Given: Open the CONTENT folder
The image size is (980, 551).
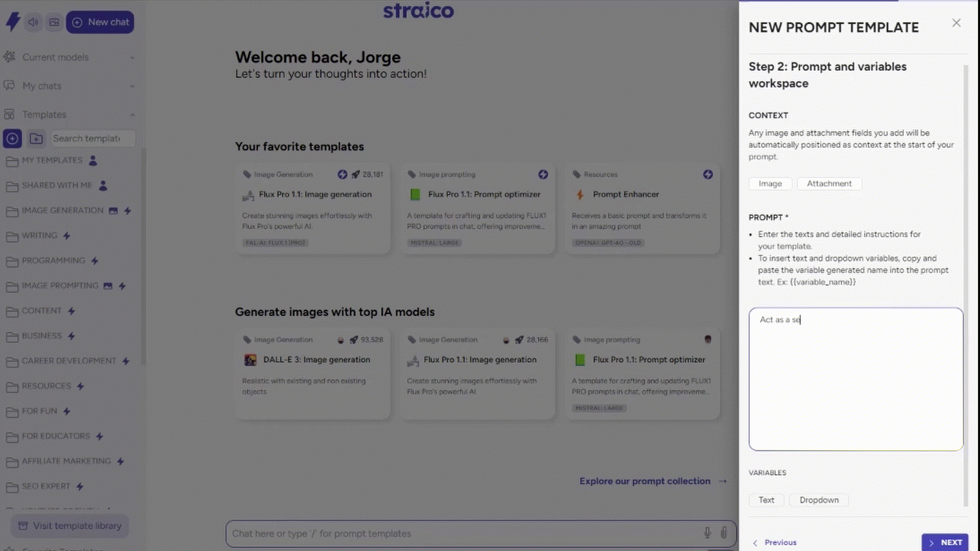Looking at the screenshot, I should tap(41, 310).
